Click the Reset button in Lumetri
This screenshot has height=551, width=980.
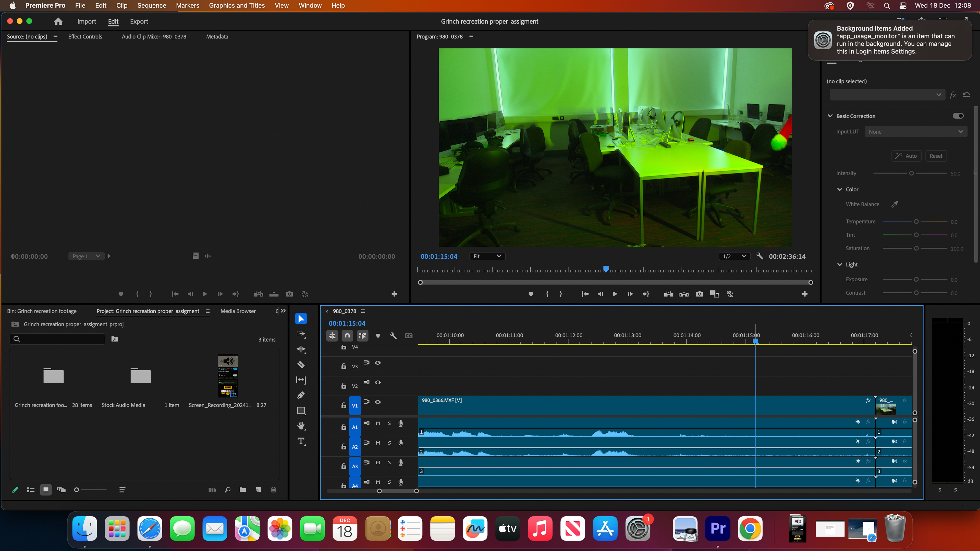tap(936, 156)
